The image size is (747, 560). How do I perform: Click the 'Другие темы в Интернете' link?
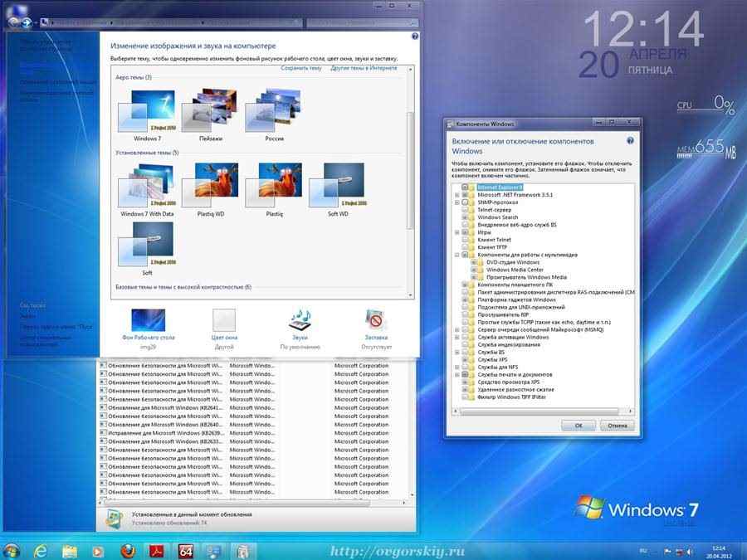pyautogui.click(x=364, y=68)
